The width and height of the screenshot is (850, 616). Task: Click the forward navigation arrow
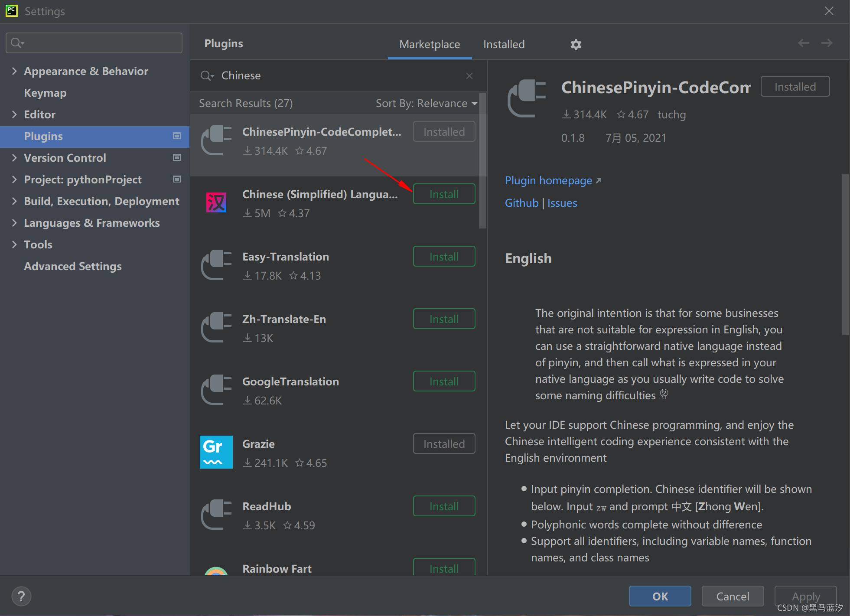point(827,43)
